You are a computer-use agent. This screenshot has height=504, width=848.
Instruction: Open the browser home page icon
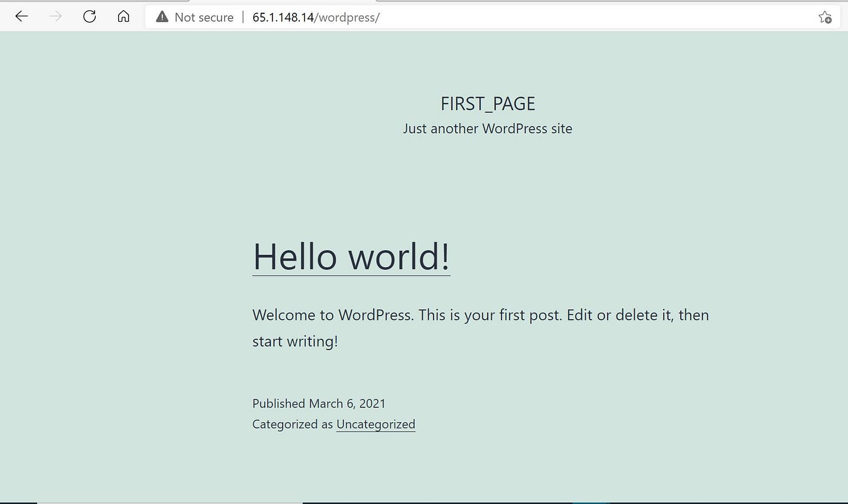click(x=124, y=17)
